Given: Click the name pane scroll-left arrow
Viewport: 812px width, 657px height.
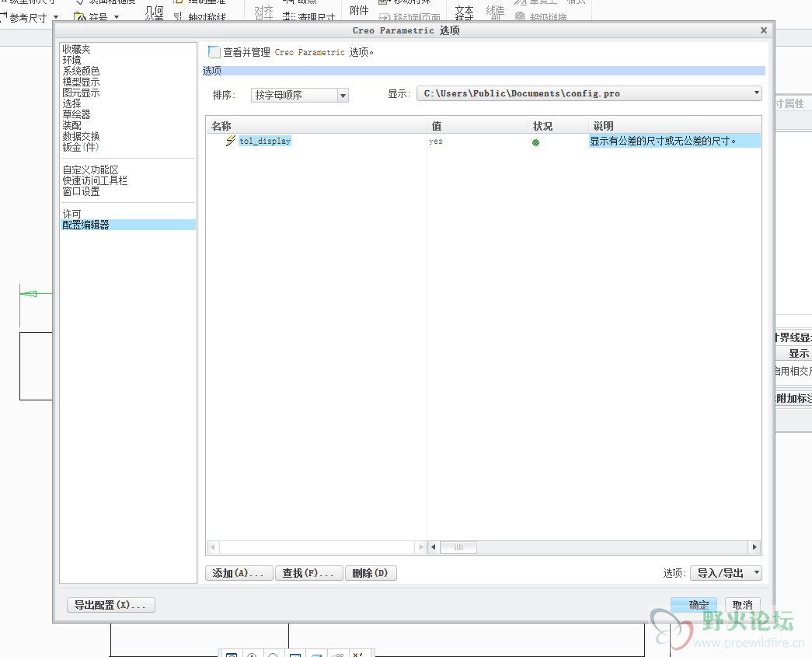Looking at the screenshot, I should 212,547.
